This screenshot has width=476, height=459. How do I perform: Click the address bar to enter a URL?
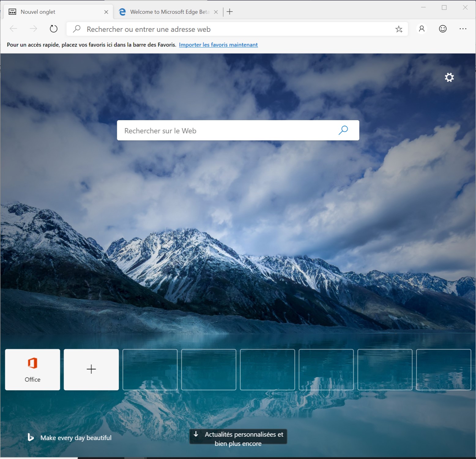tap(214, 29)
